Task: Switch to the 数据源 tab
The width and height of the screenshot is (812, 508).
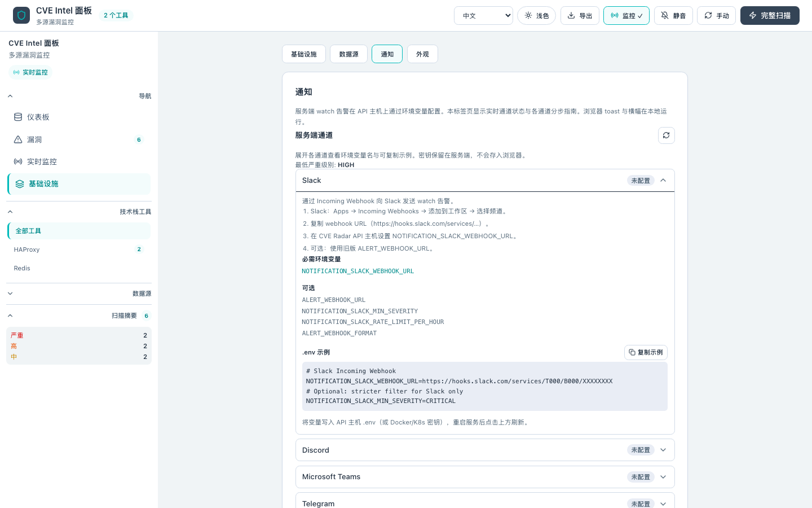Action: tap(348, 54)
